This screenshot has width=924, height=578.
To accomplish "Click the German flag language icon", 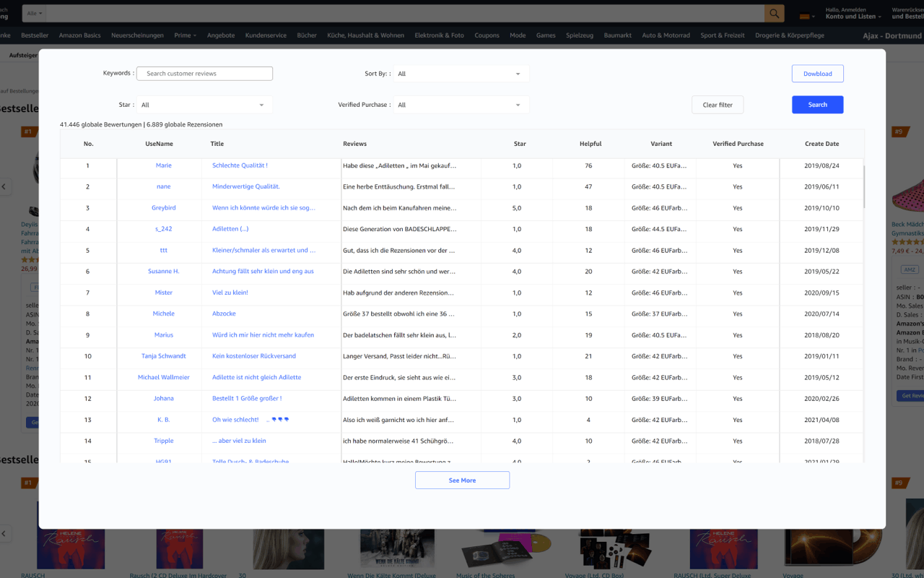I will pos(805,15).
